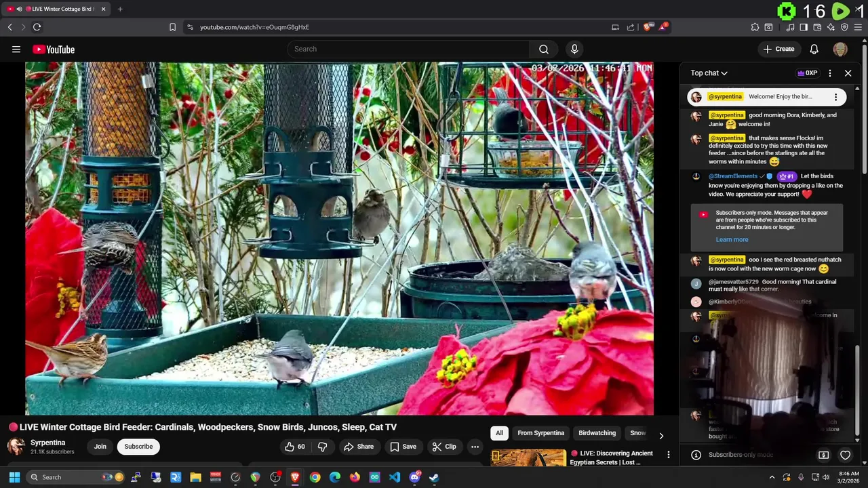Open the YouTube hamburger guide menu
868x488 pixels.
(x=16, y=49)
